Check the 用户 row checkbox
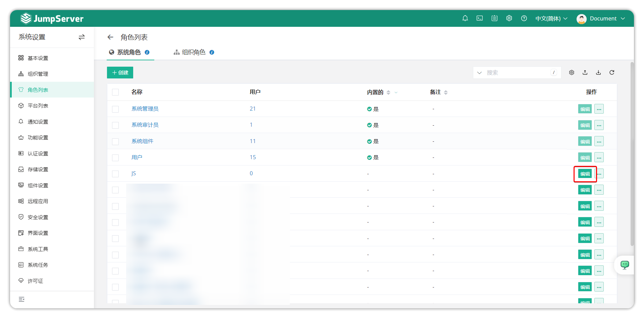Screen dimensions: 644x315 (115, 157)
